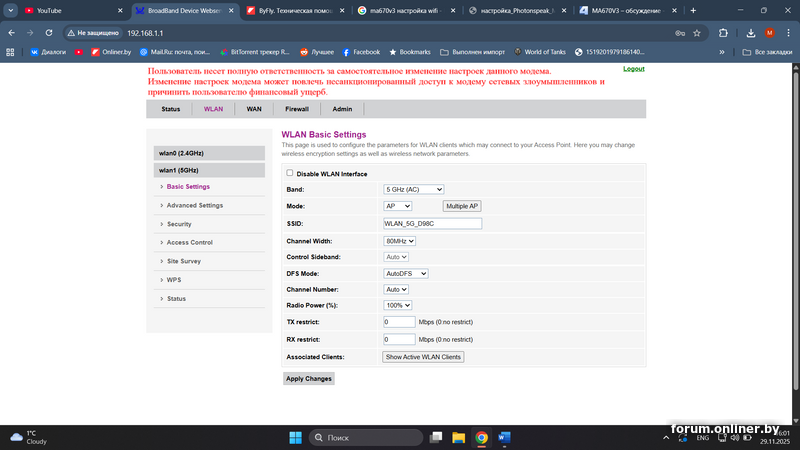Click the browser reload page icon

coord(49,32)
